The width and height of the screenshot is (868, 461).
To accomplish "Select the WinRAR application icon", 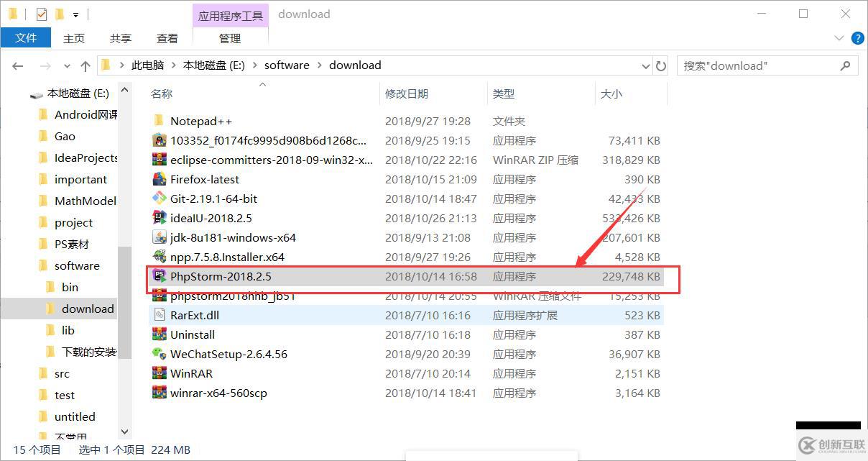I will (160, 373).
